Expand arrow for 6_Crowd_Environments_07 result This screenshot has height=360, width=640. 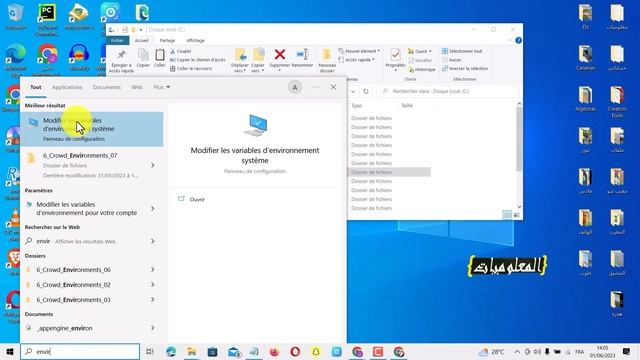pyautogui.click(x=153, y=165)
